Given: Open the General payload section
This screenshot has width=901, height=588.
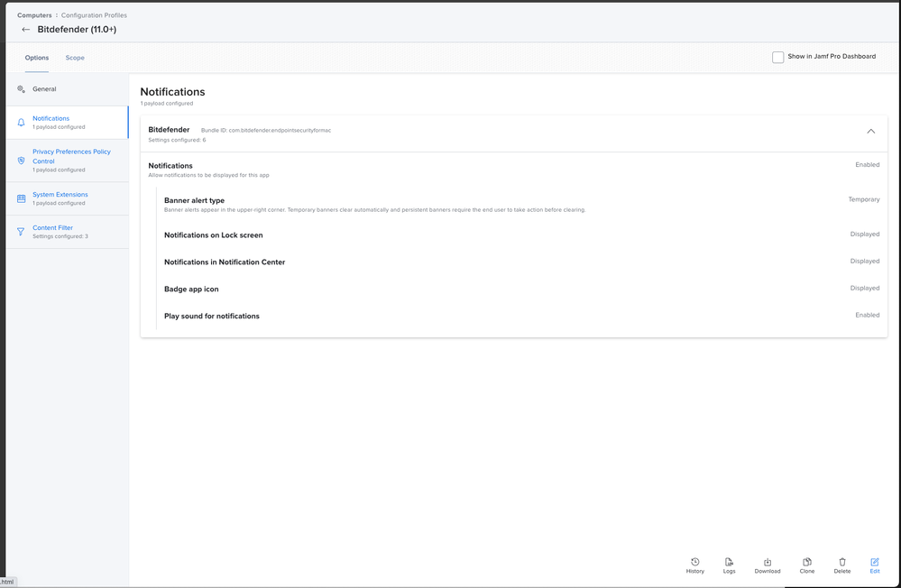Looking at the screenshot, I should tap(68, 89).
